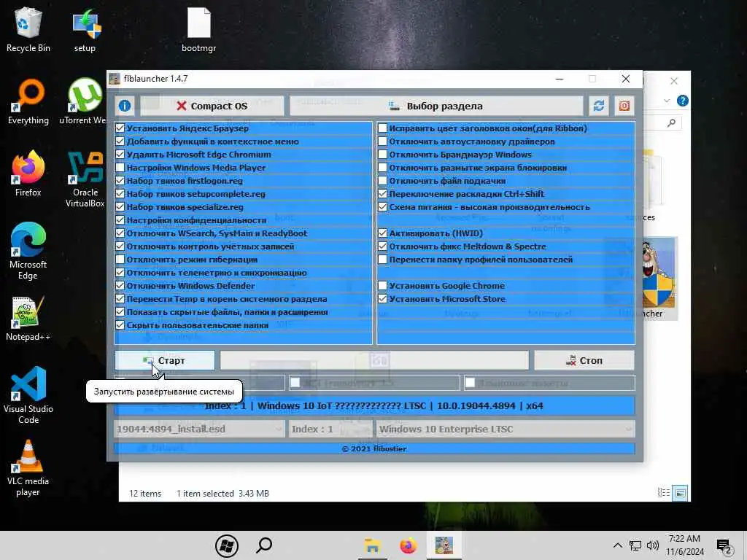The height and width of the screenshot is (560, 747).
Task: Open the Windows Start button
Action: pyautogui.click(x=227, y=545)
